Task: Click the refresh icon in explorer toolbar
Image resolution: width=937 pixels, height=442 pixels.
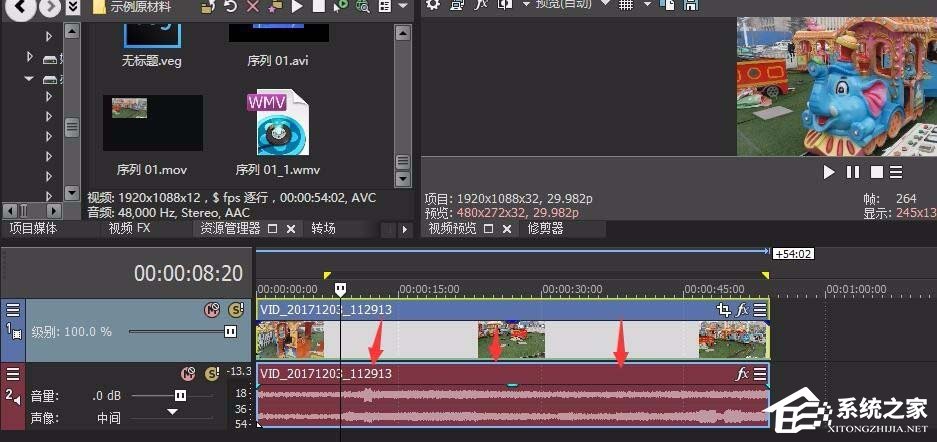Action: coord(230,6)
